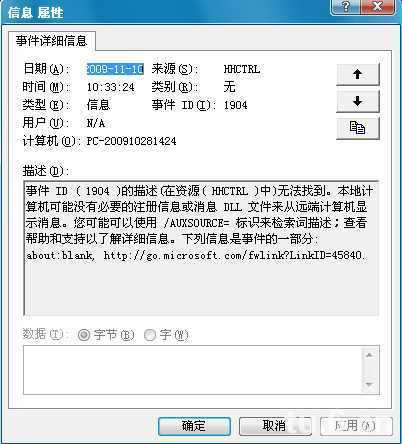
Task: Close the 信息 属性 dialog
Action: click(x=378, y=7)
